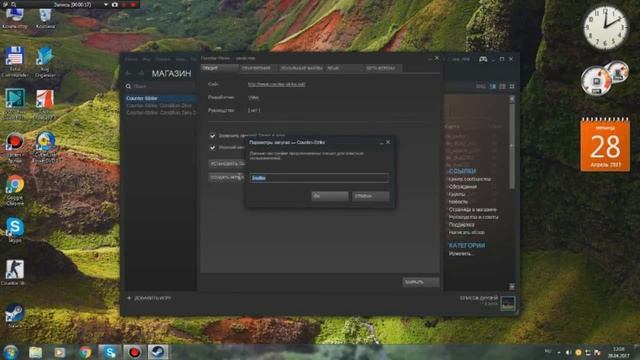Screen dimensions: 640x360
Task: Click the orange calendar gadget showing 28
Action: click(605, 144)
